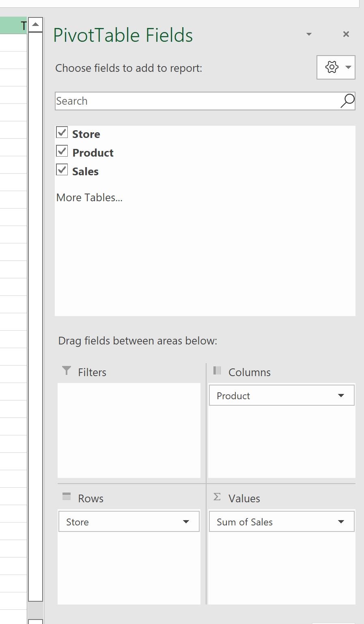The image size is (364, 624).
Task: Click the Rows area icon
Action: pos(67,497)
